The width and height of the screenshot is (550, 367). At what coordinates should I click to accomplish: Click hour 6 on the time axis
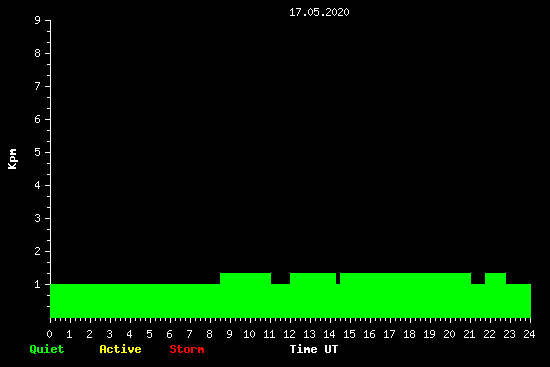[x=169, y=334]
